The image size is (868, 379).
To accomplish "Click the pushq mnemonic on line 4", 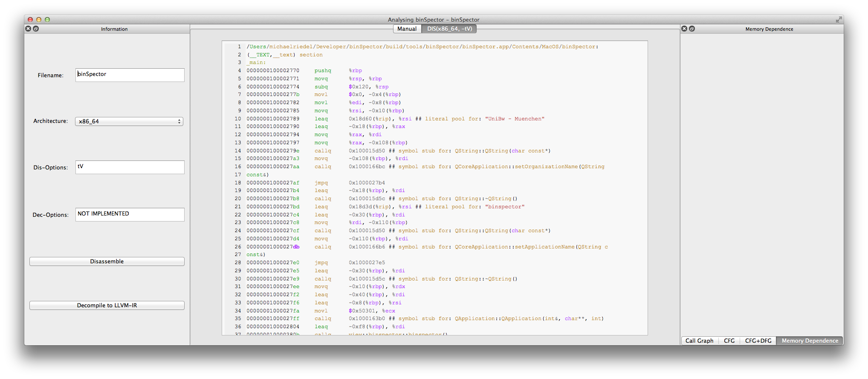I will point(323,70).
